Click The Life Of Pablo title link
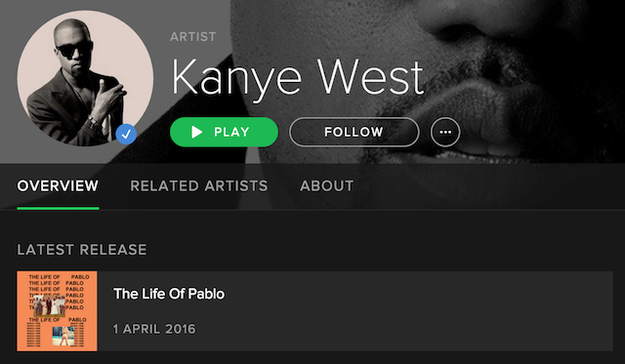 [x=169, y=294]
